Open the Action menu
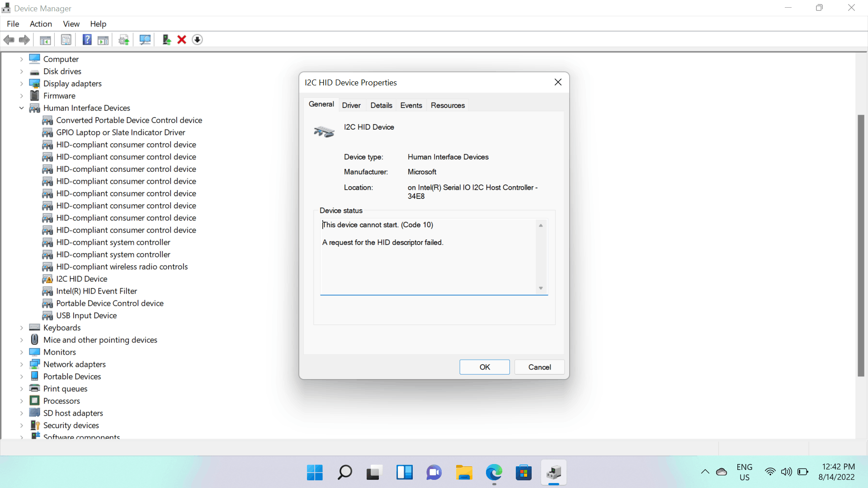The width and height of the screenshot is (868, 488). [41, 24]
